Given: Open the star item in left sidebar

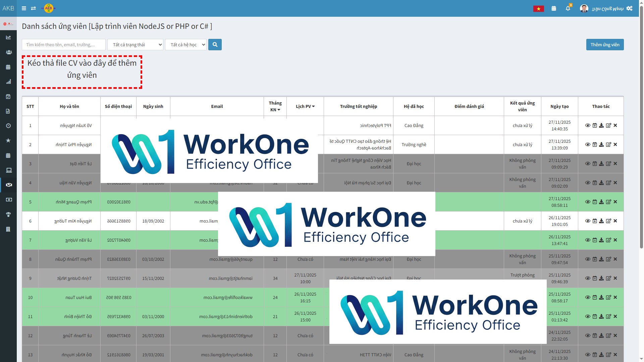Looking at the screenshot, I should 8,140.
